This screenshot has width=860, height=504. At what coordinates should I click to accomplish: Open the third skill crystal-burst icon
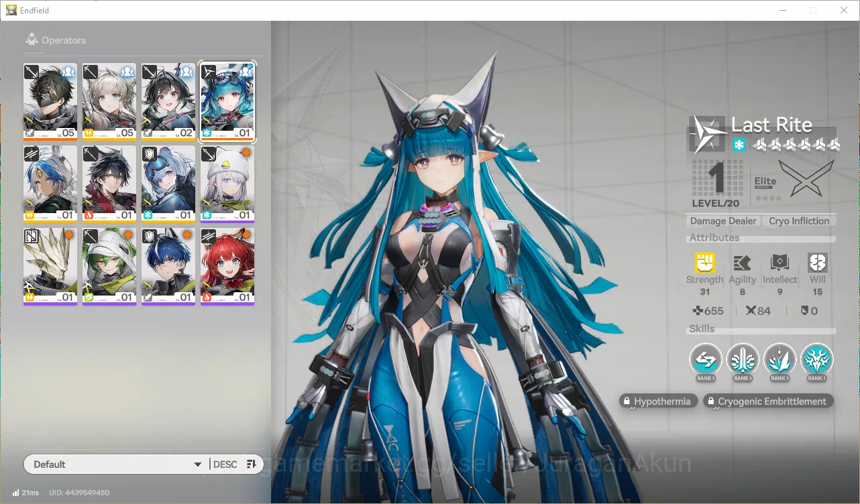click(x=780, y=360)
